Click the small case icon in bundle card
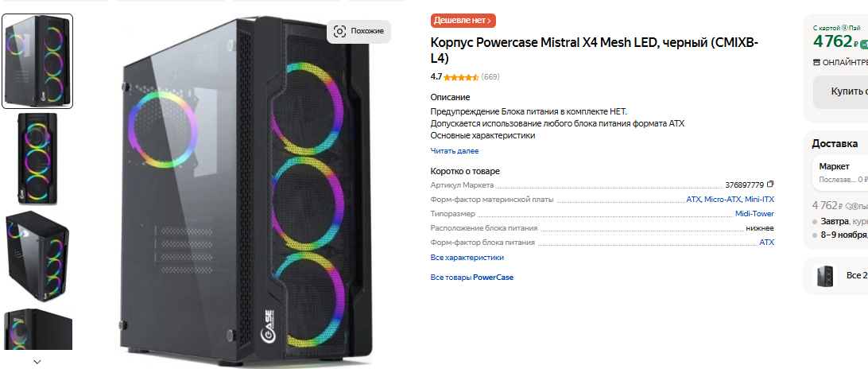868x369 pixels. click(x=827, y=276)
